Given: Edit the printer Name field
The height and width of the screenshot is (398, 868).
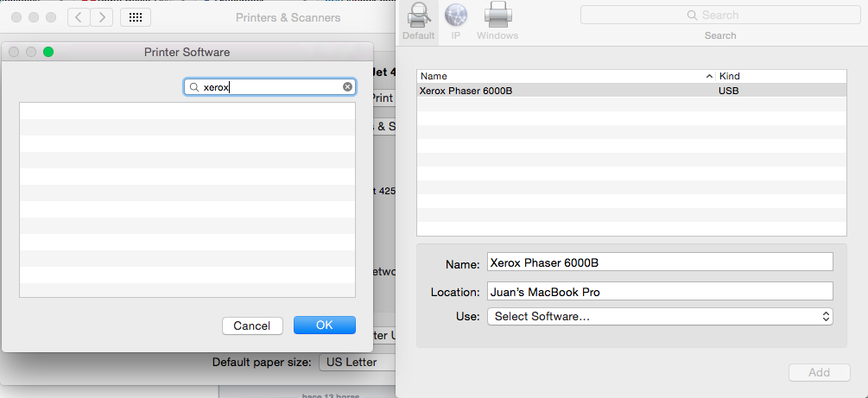Looking at the screenshot, I should 660,262.
